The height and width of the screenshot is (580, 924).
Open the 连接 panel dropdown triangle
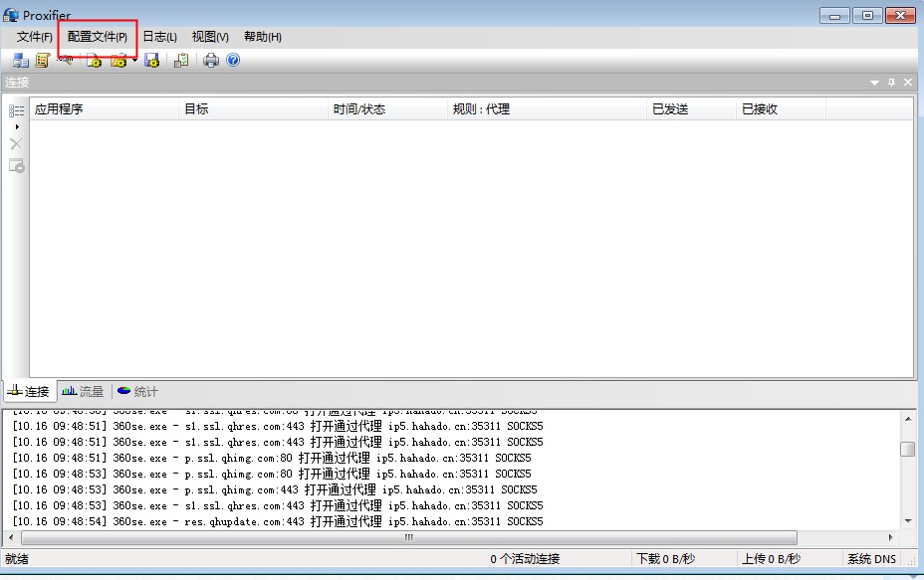click(x=874, y=83)
